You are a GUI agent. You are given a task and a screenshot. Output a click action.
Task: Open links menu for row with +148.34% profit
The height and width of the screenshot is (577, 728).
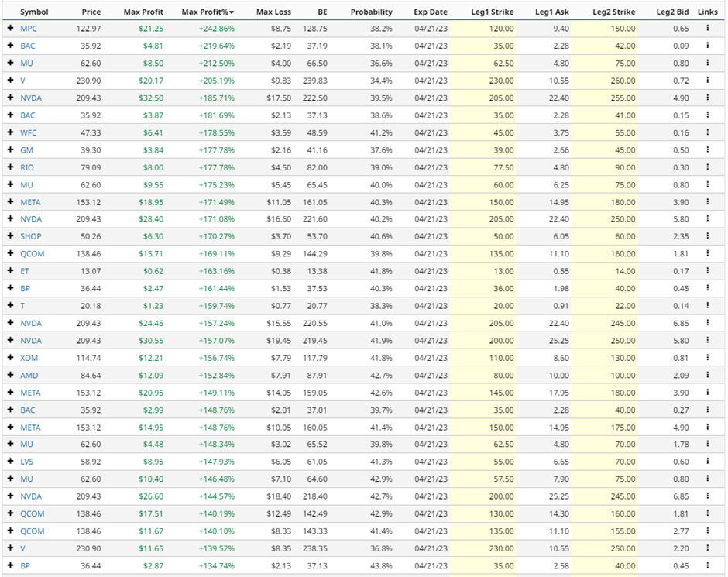708,445
